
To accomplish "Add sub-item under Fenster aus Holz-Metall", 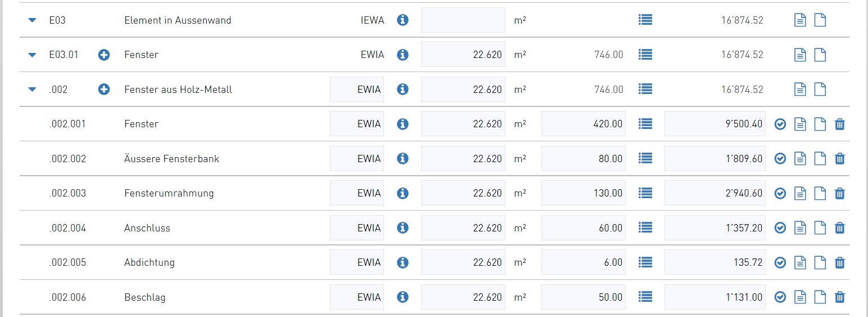I will [104, 89].
